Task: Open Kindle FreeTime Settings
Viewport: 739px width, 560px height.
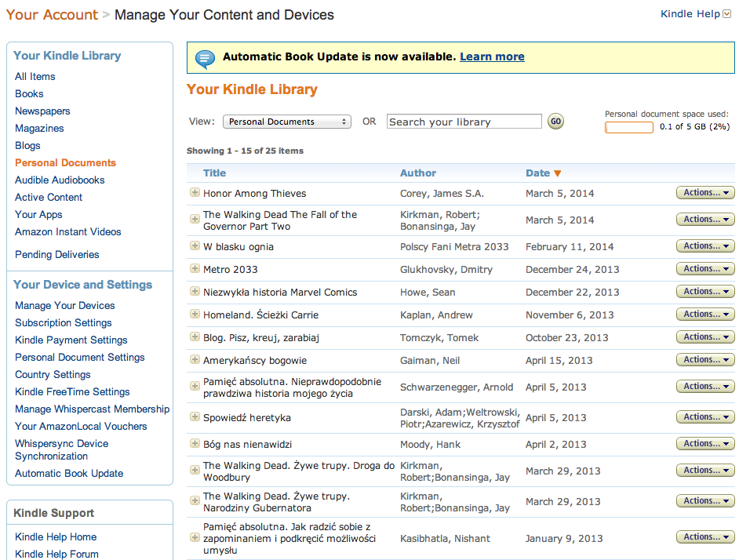Action: pyautogui.click(x=72, y=391)
